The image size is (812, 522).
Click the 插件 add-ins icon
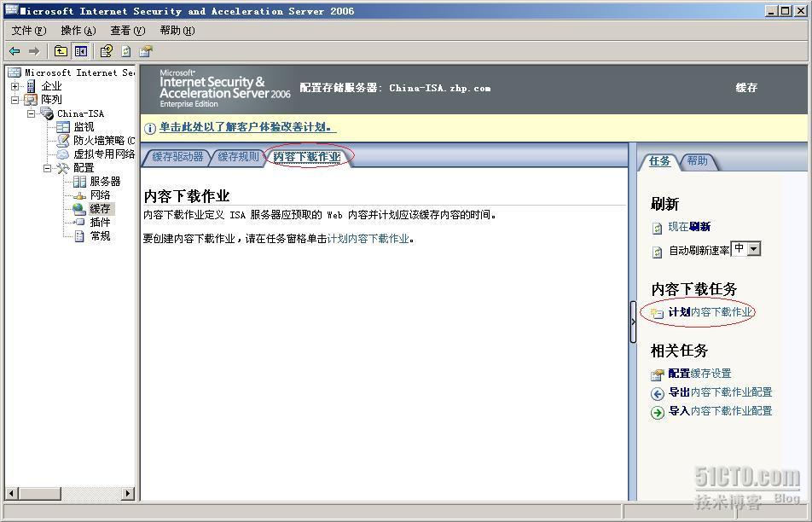pos(79,222)
